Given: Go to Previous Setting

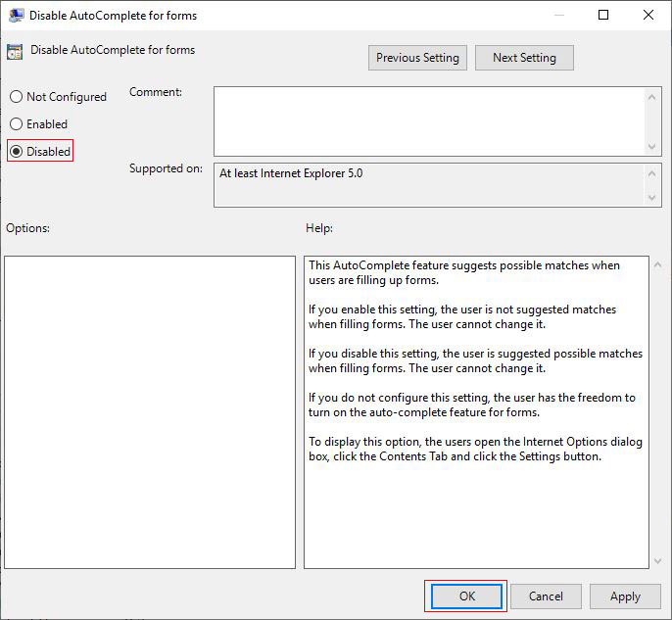Looking at the screenshot, I should point(417,58).
